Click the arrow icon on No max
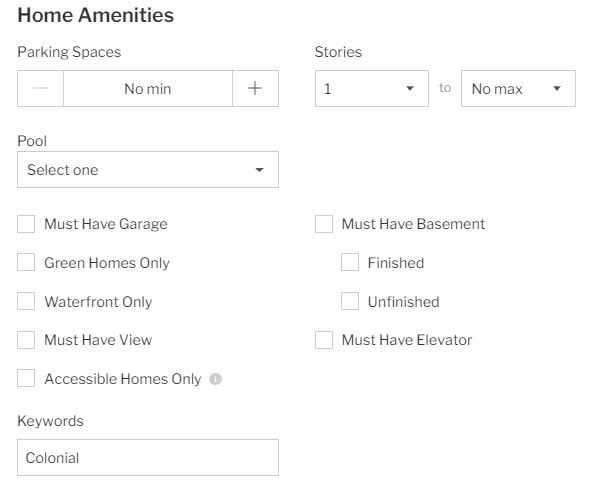This screenshot has width=597, height=498. [x=557, y=88]
